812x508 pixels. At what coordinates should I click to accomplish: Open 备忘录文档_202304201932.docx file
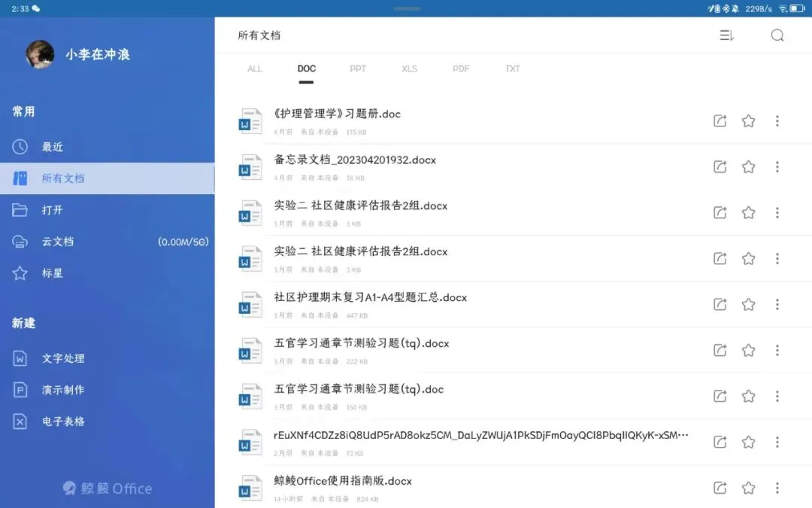355,160
